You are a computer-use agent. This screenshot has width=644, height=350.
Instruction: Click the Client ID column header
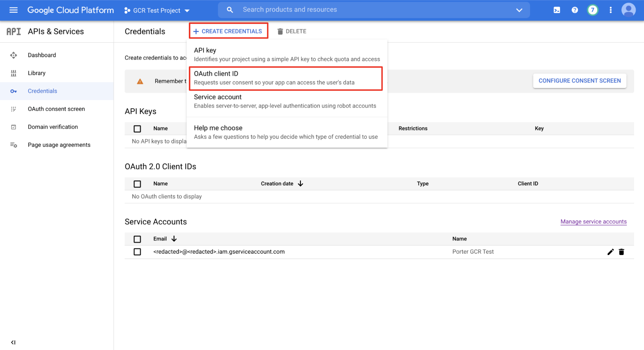528,184
